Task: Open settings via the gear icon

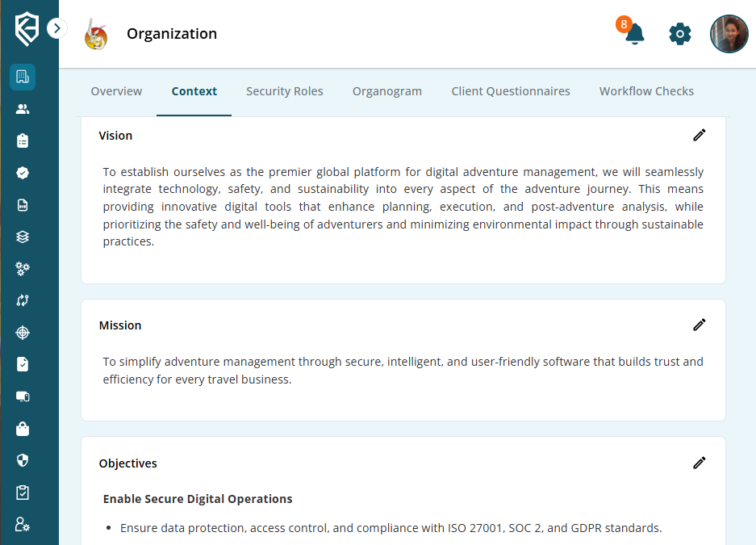Action: pos(679,33)
